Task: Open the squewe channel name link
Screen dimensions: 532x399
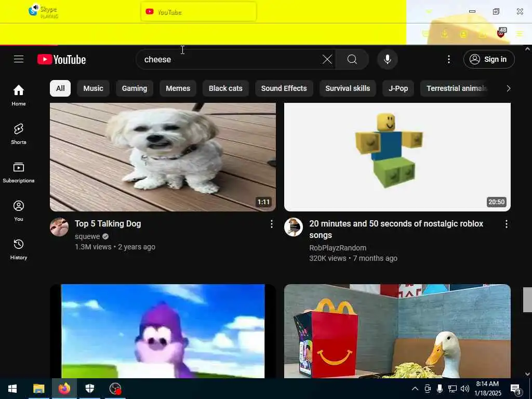Action: (x=87, y=236)
